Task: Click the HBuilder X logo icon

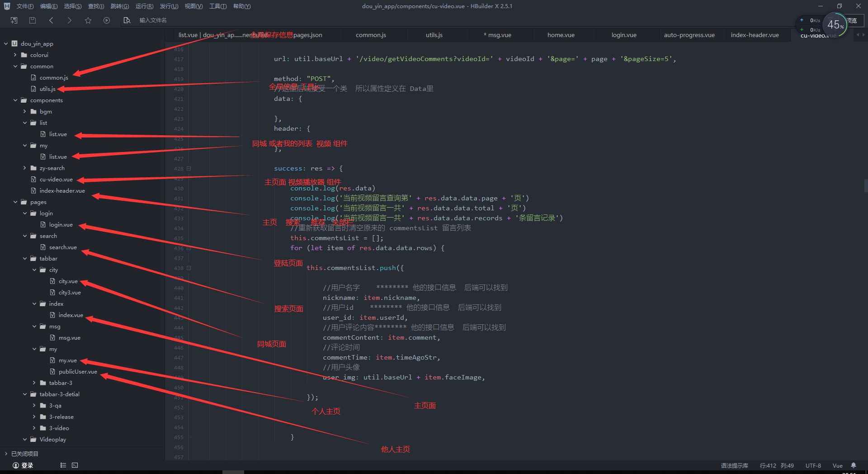Action: [7, 6]
